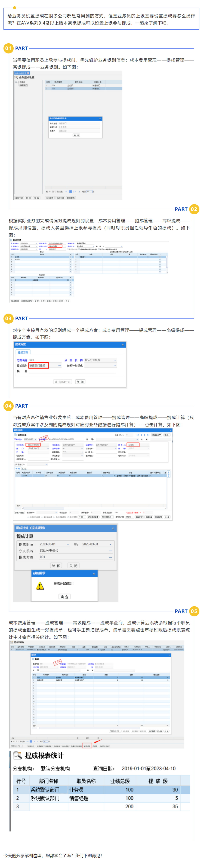Click the ellipsis beside 提成规则 销售部门提成
Viewport: 204px width, 868px height.
click(60, 366)
